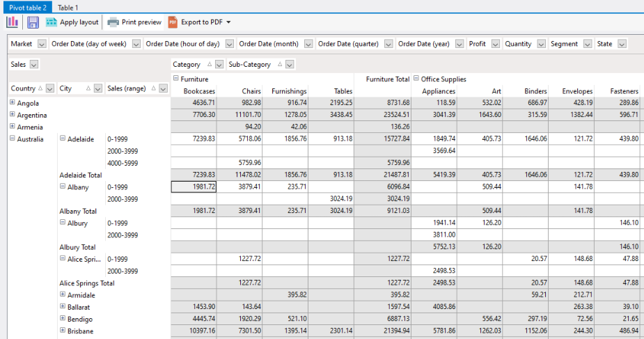This screenshot has width=644, height=339.
Task: Collapse the Australia country row
Action: tap(13, 139)
